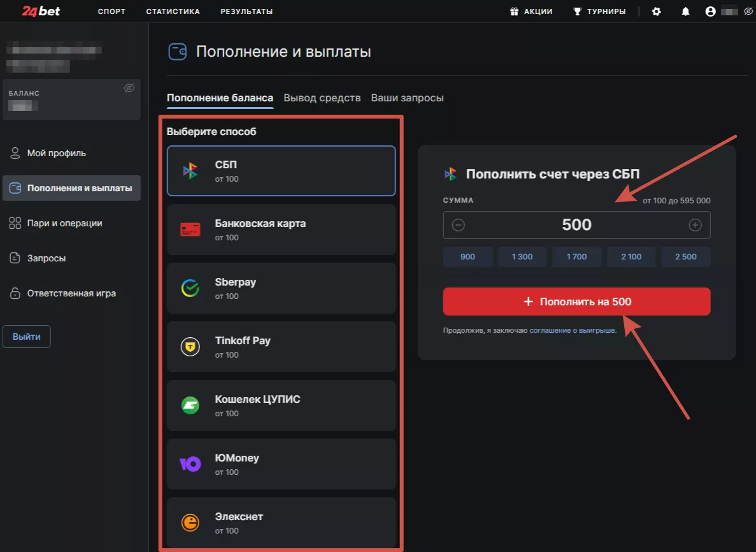Toggle balance visibility in sidebar
The width and height of the screenshot is (756, 552).
(x=129, y=88)
